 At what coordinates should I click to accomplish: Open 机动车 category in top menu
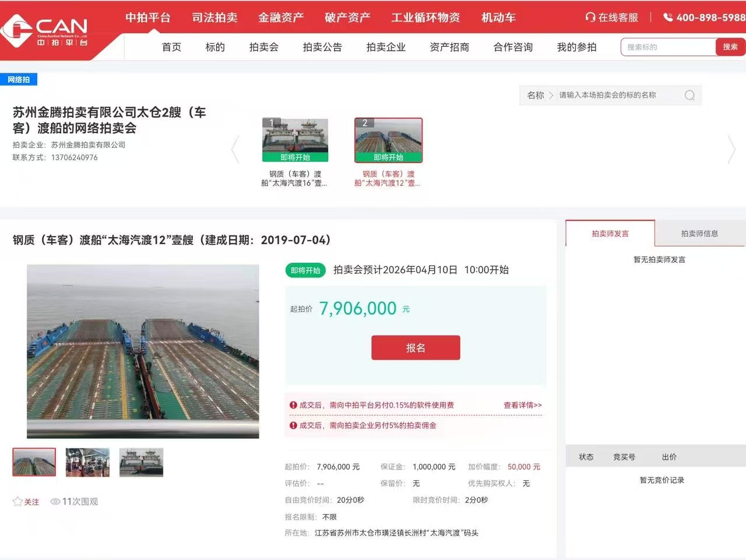click(498, 17)
